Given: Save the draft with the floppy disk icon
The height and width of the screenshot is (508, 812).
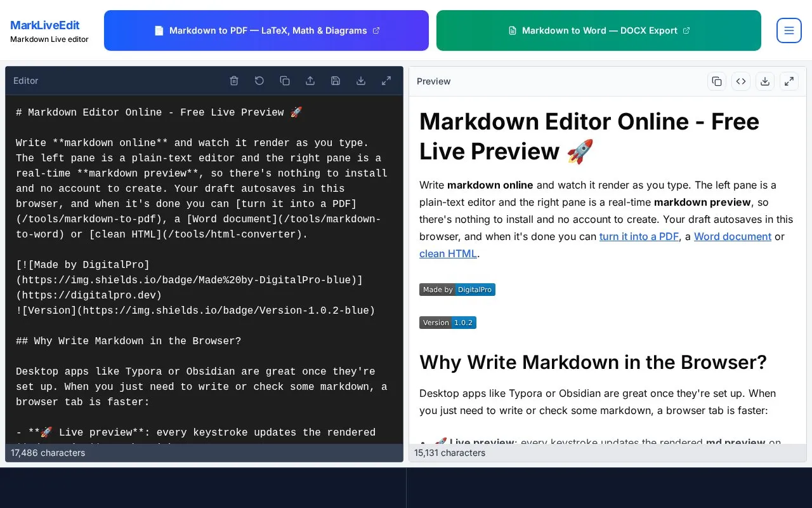Looking at the screenshot, I should 336,81.
